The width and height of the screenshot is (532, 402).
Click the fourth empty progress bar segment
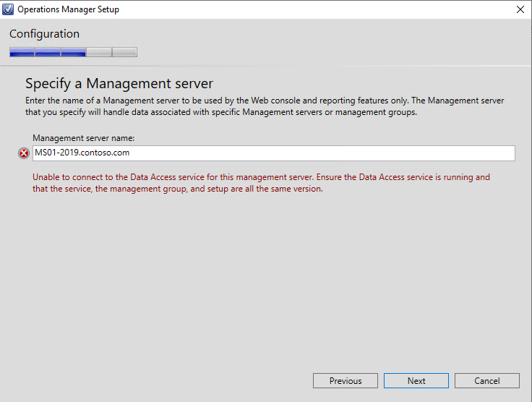pos(99,52)
